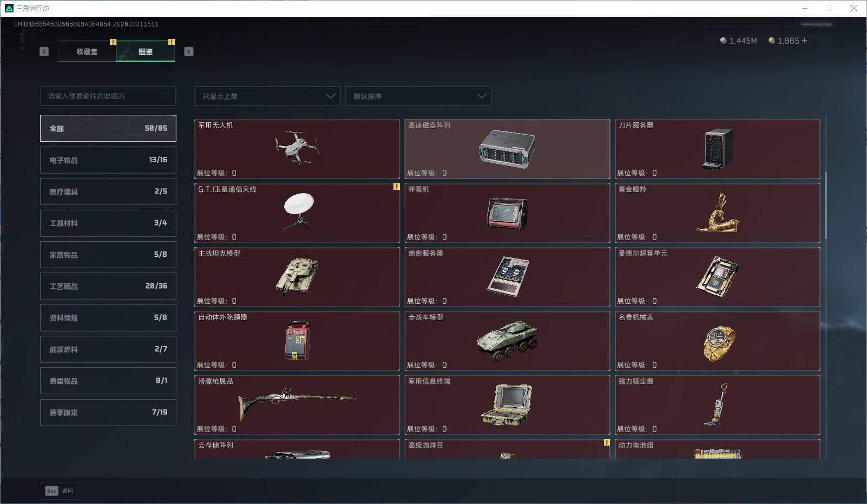867x504 pixels.
Task: Select the 图鉴 tab
Action: coord(145,52)
